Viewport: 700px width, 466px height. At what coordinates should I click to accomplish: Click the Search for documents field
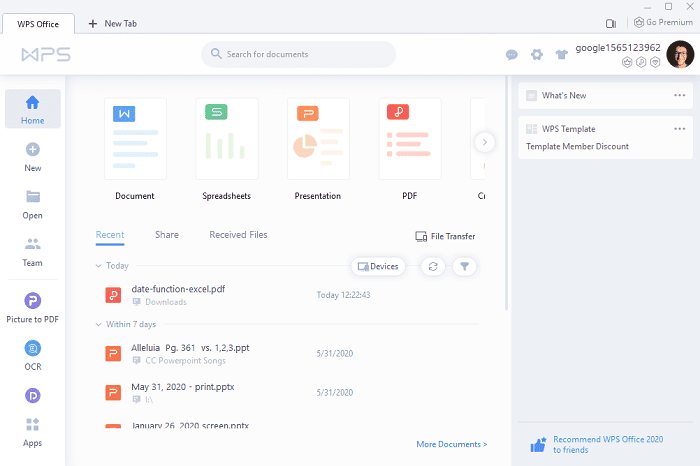tap(298, 54)
